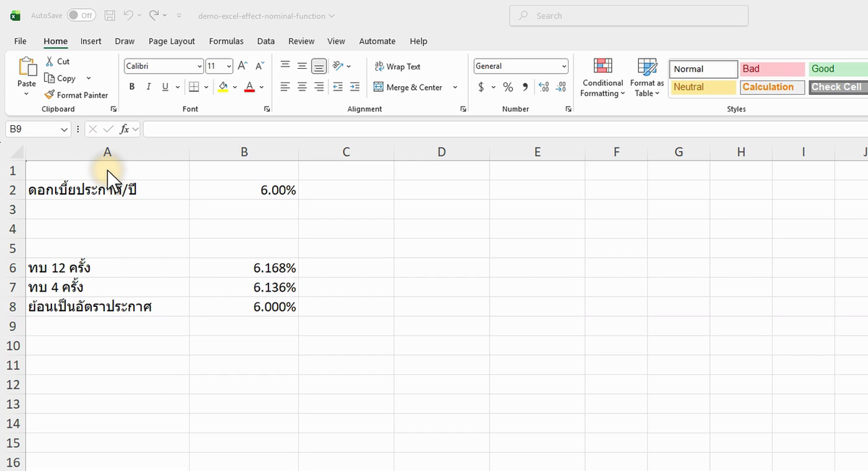Select top align icon
The height and width of the screenshot is (471, 868).
[x=285, y=66]
